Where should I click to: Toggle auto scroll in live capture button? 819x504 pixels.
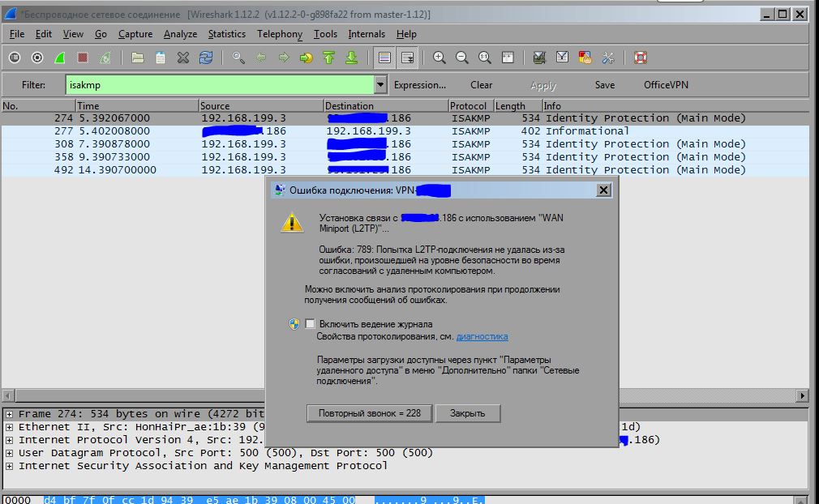click(x=407, y=58)
